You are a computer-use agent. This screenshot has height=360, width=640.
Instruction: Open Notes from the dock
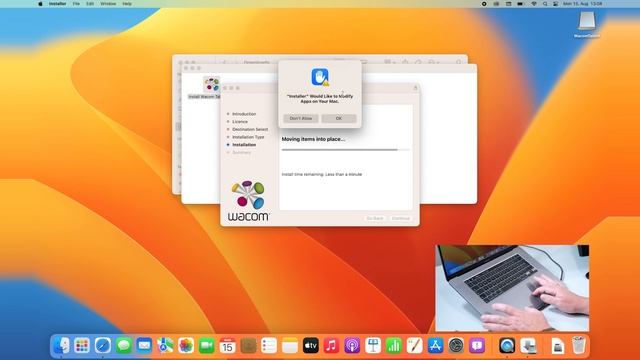click(290, 346)
